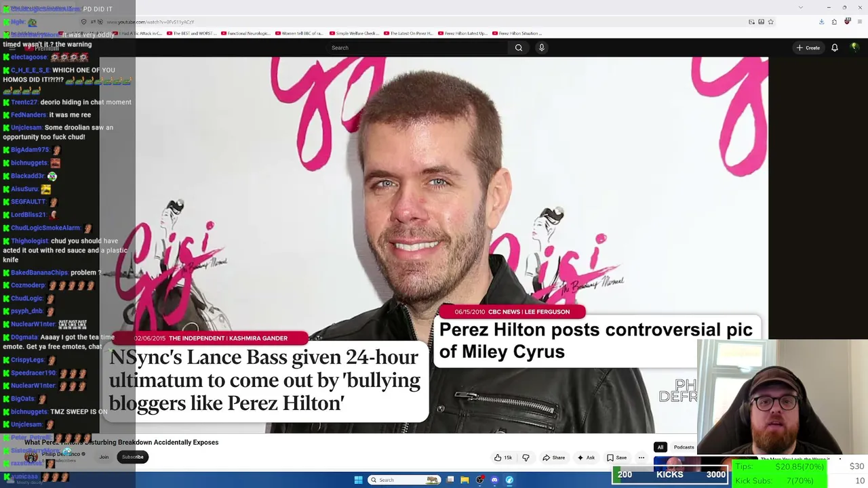The height and width of the screenshot is (488, 868).
Task: Click chat username LordBliss21
Action: coord(28,216)
